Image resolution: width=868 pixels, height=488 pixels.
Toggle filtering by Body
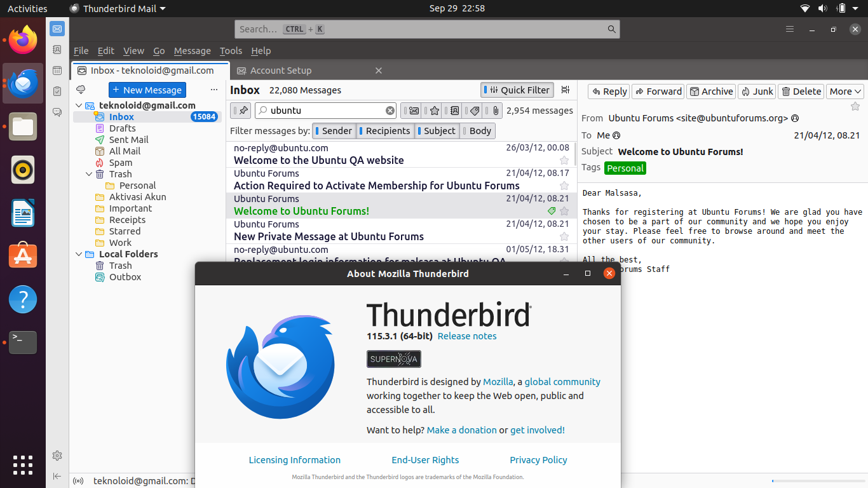coord(477,131)
